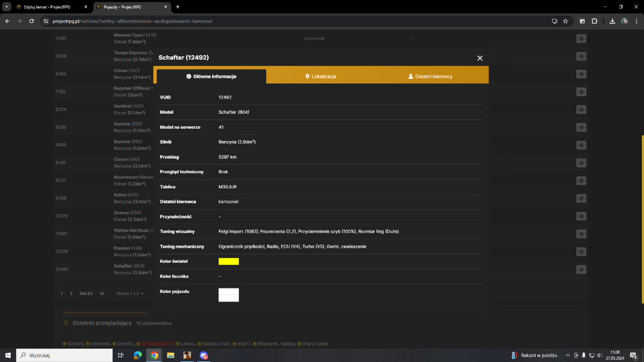Jump to last page double-arrow
Screen dimensions: 644x362
tap(102, 293)
